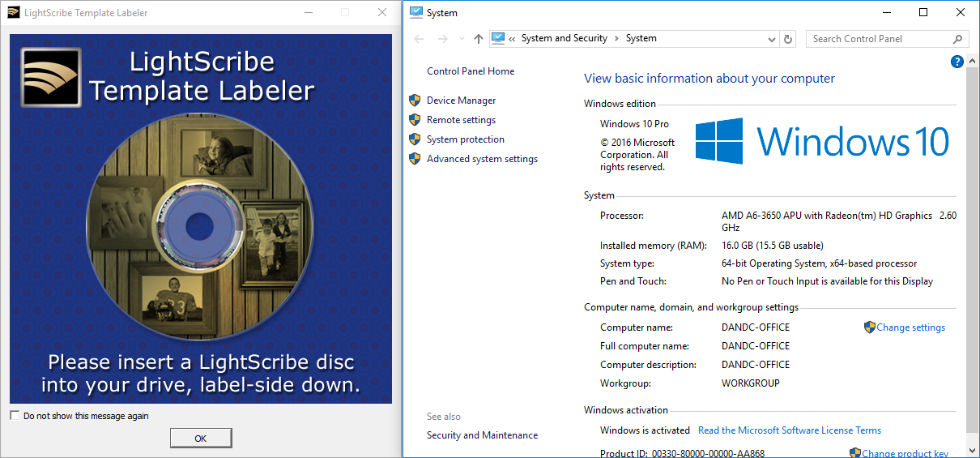Expand the address bar history dropdown

(x=772, y=39)
